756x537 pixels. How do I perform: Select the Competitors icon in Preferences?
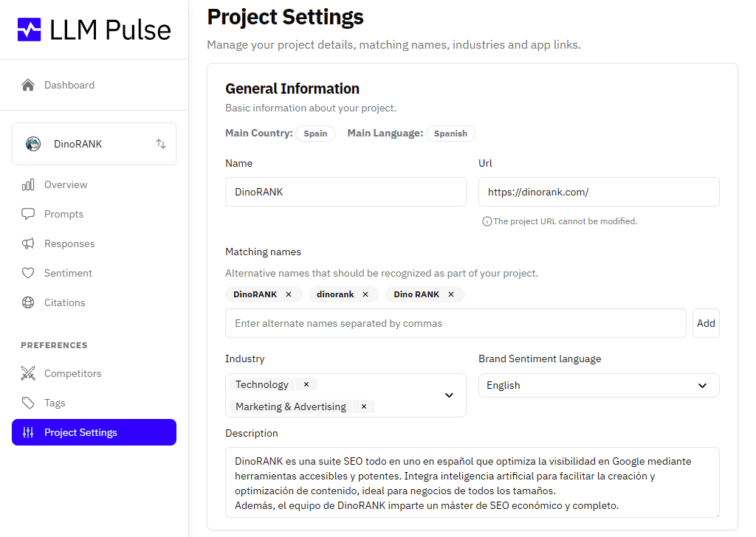pyautogui.click(x=27, y=373)
